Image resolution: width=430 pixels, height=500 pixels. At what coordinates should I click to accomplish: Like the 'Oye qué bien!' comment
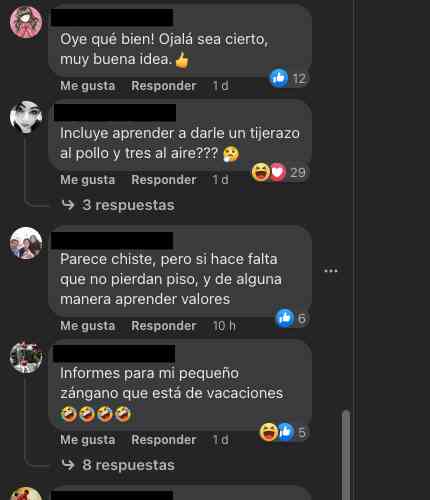(88, 86)
